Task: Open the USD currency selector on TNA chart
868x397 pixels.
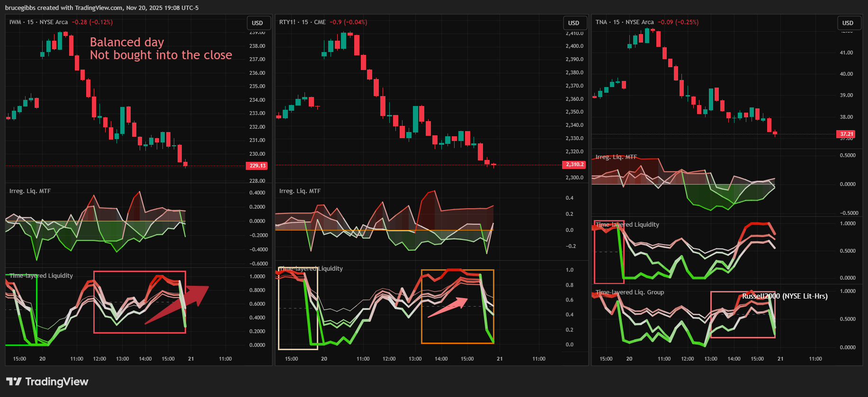Action: pos(848,23)
